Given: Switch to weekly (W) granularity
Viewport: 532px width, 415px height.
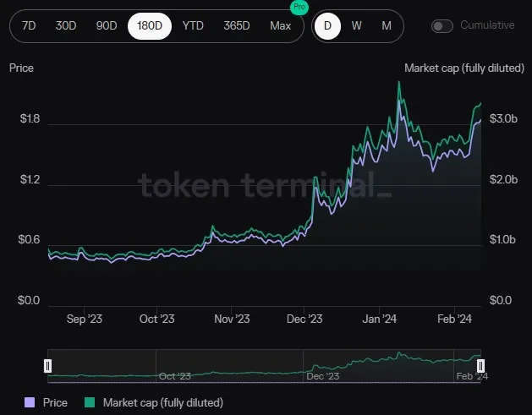Looking at the screenshot, I should (357, 25).
